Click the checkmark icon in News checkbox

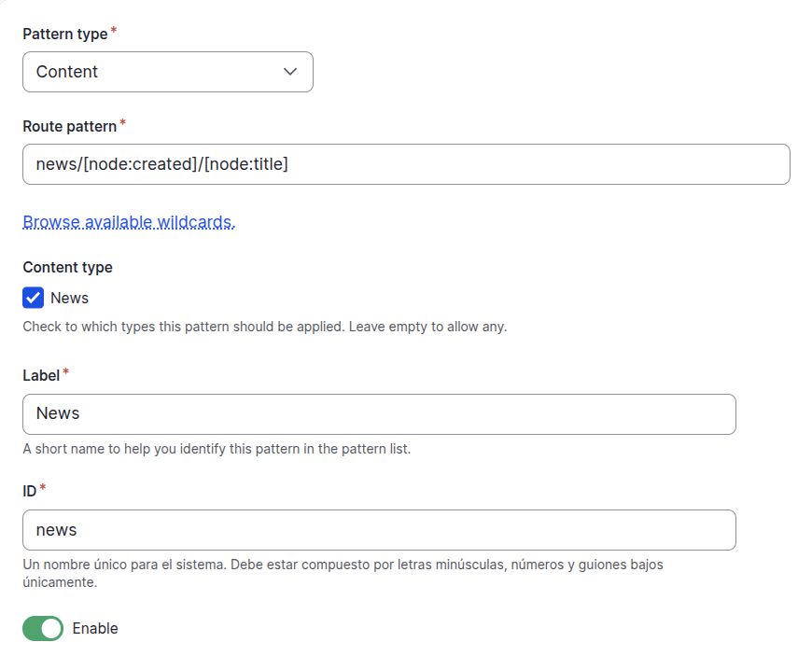[34, 297]
